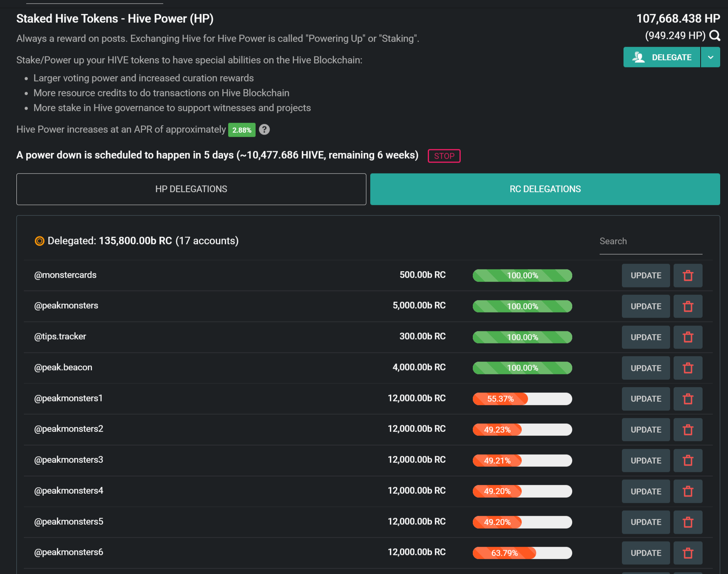The height and width of the screenshot is (574, 728).
Task: Remove the @peak.beacon delegation via trash icon
Action: coord(688,368)
